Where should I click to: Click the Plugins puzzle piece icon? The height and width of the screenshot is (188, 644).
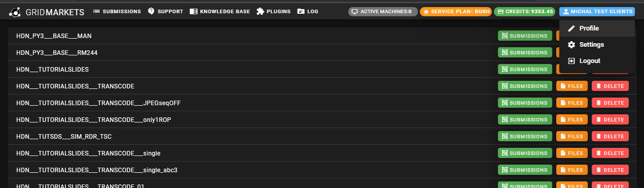pos(261,11)
